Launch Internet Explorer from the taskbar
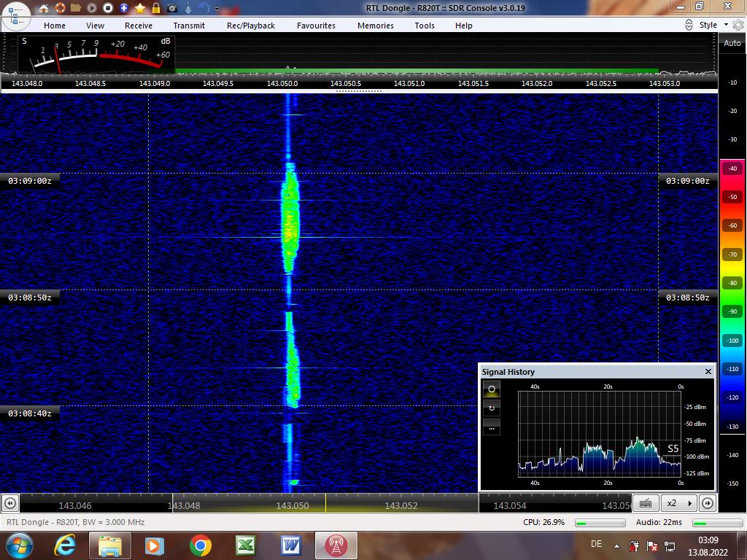 click(65, 545)
